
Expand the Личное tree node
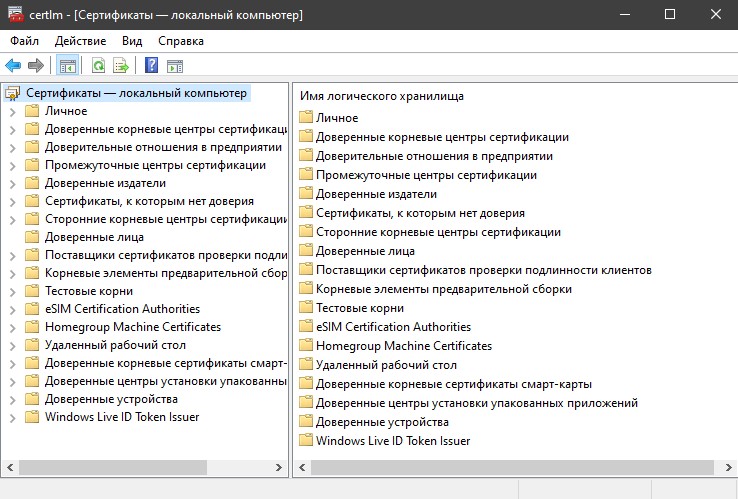pyautogui.click(x=13, y=112)
